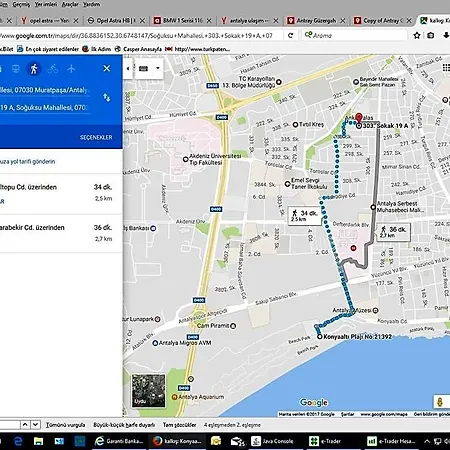450x450 pixels.
Task: Choose the 34 dk. 2,5 km route
Action: pyautogui.click(x=61, y=194)
